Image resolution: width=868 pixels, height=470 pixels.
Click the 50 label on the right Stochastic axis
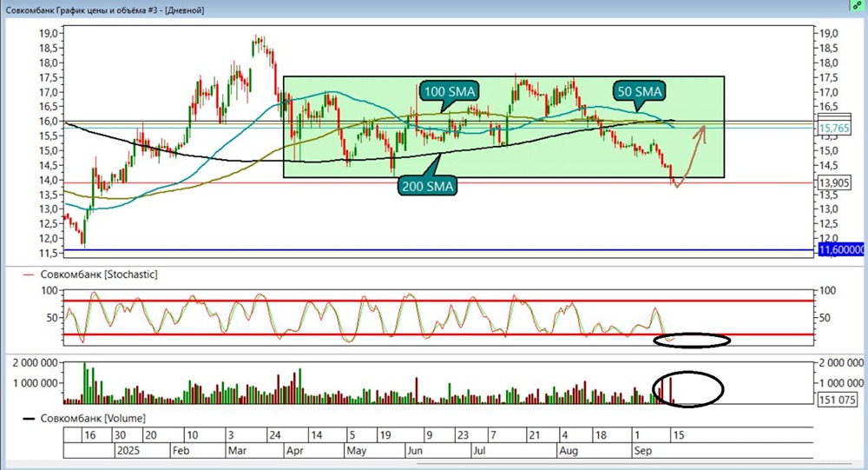click(x=825, y=318)
